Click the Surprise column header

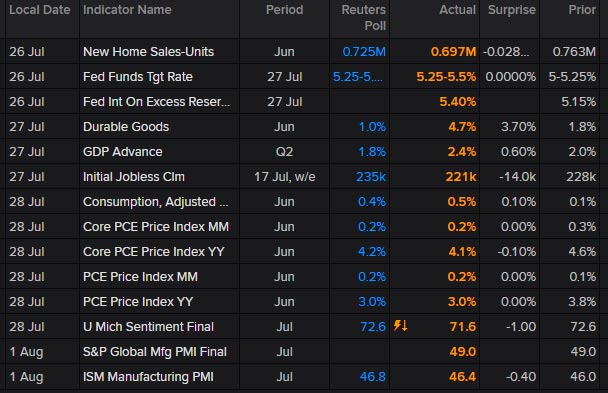coord(512,10)
